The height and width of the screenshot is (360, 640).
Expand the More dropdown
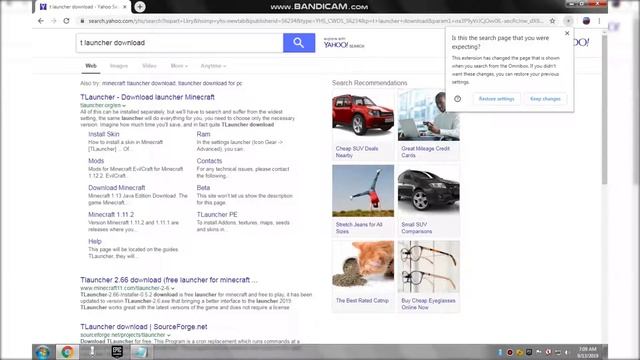point(179,66)
